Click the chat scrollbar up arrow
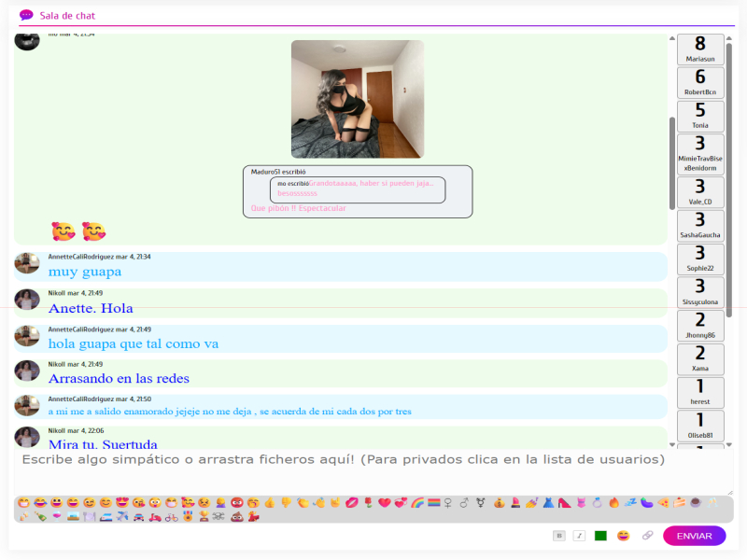Viewport: 747px width, 560px height. [x=671, y=39]
